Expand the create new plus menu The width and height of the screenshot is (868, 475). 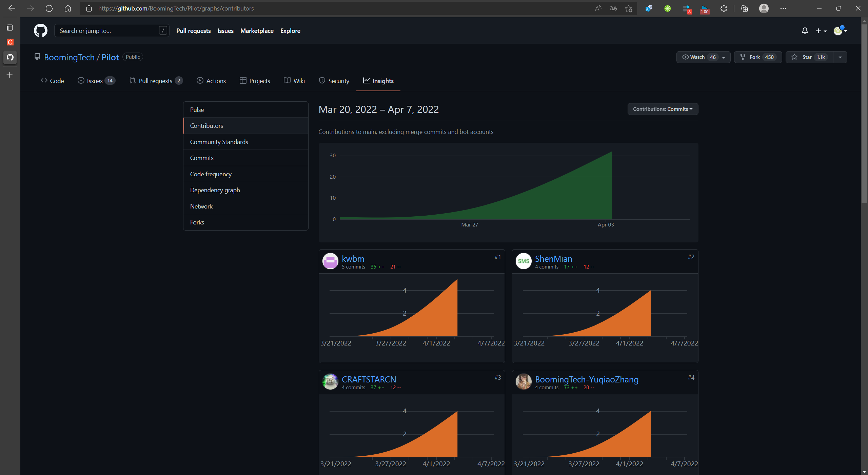821,31
